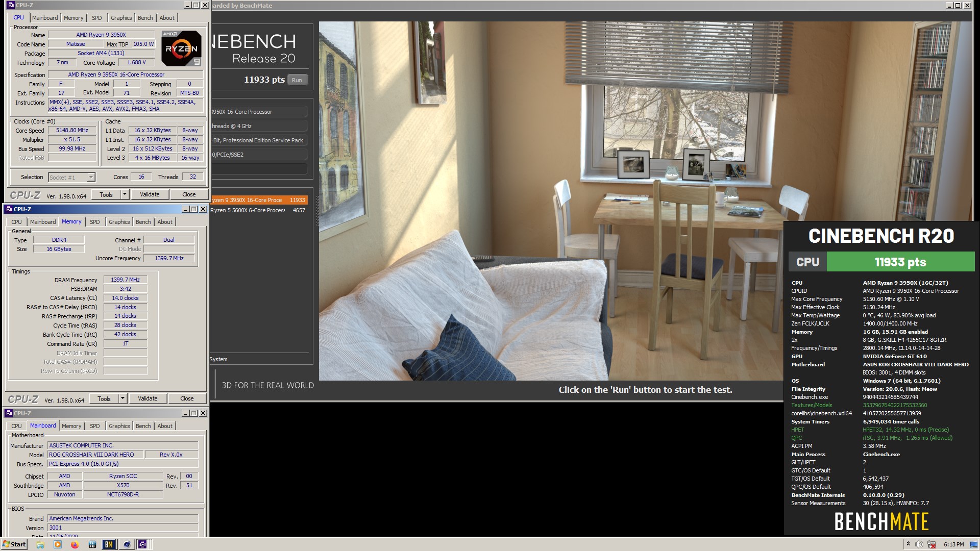Viewport: 980px width, 551px height.
Task: Open the taskbar clock showing 6:13 PM
Action: tap(954, 544)
